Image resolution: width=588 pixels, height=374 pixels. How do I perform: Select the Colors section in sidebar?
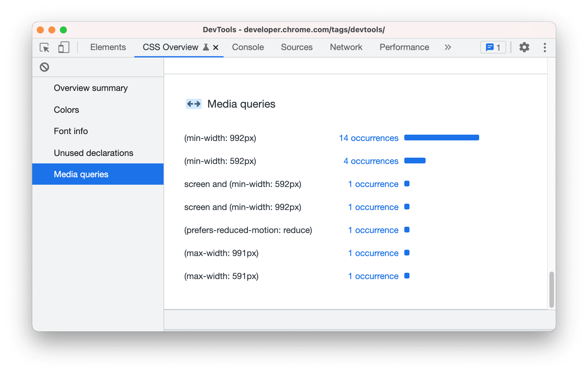[67, 110]
